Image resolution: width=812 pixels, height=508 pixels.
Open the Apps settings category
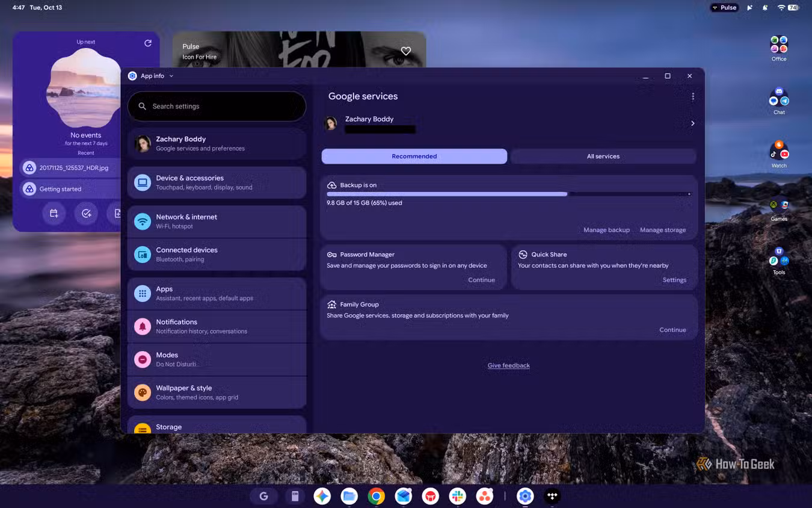[x=217, y=294]
